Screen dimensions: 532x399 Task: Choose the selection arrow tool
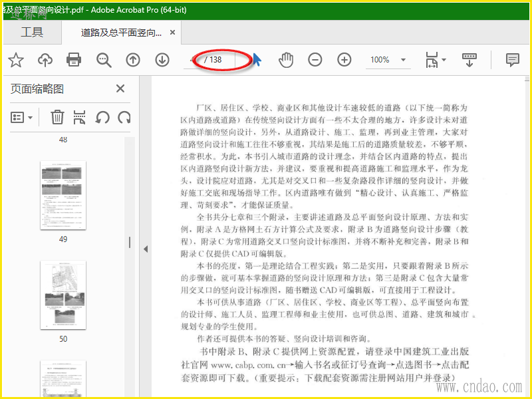pos(257,60)
